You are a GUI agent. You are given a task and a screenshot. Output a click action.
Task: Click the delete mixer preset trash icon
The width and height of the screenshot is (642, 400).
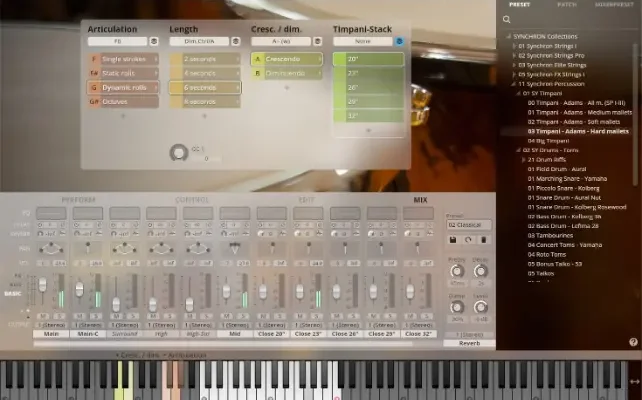[x=482, y=239]
